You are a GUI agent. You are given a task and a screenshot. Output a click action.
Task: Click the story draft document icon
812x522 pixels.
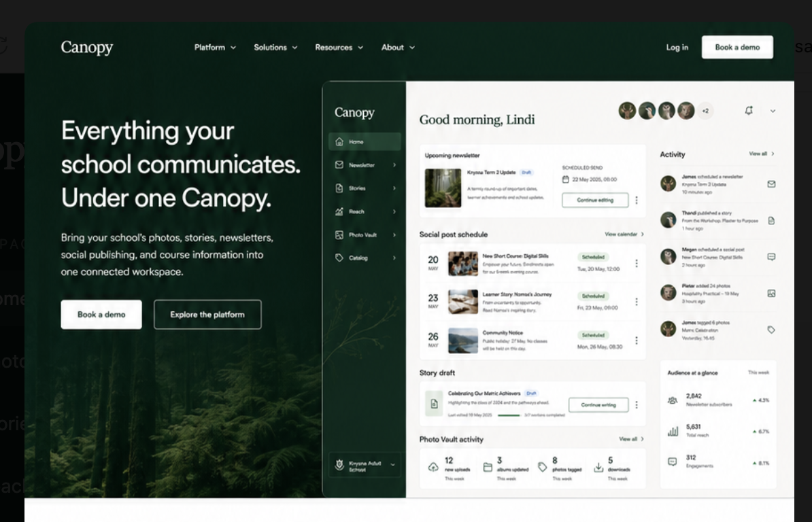click(434, 404)
